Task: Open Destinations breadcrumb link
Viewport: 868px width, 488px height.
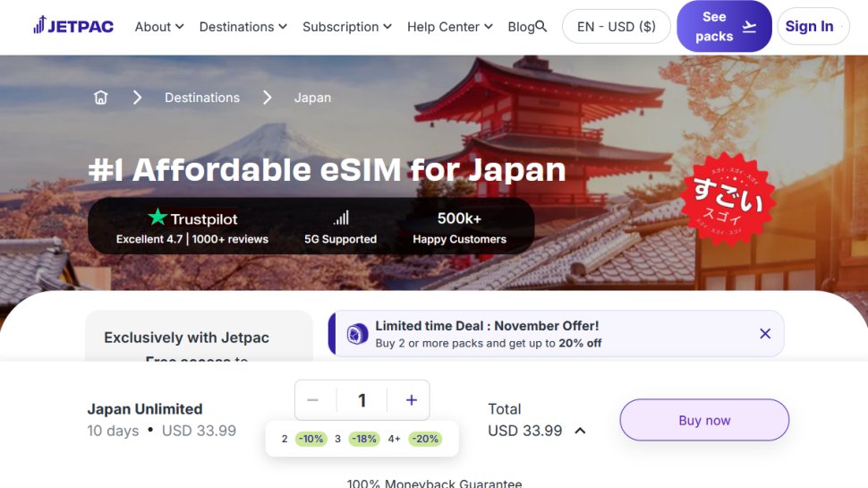Action: (202, 98)
